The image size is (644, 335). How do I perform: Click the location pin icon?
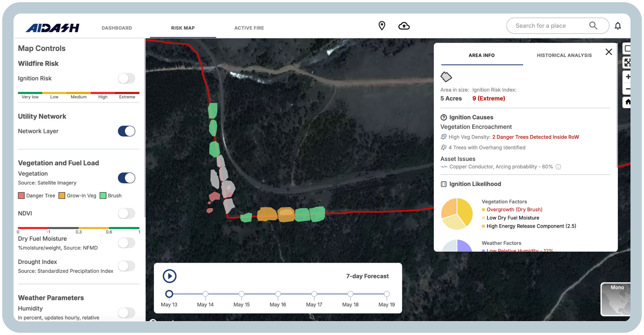click(382, 26)
